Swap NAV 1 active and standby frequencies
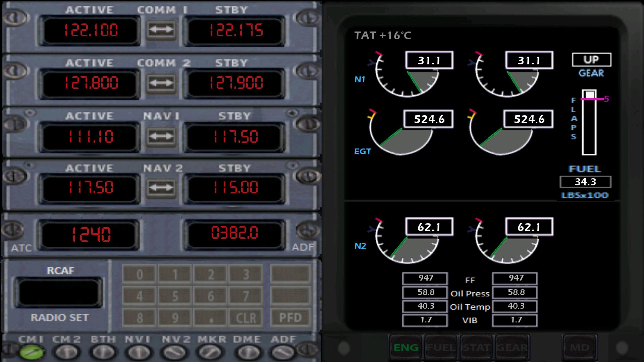 point(161,136)
